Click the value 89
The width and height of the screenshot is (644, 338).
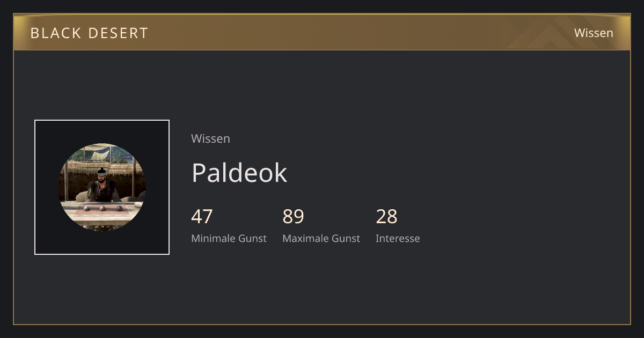tap(294, 217)
